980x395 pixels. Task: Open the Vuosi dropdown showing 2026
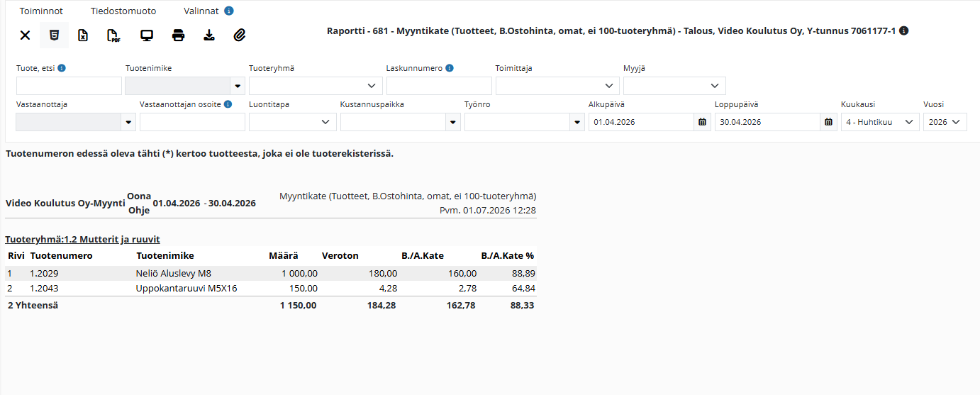click(945, 122)
